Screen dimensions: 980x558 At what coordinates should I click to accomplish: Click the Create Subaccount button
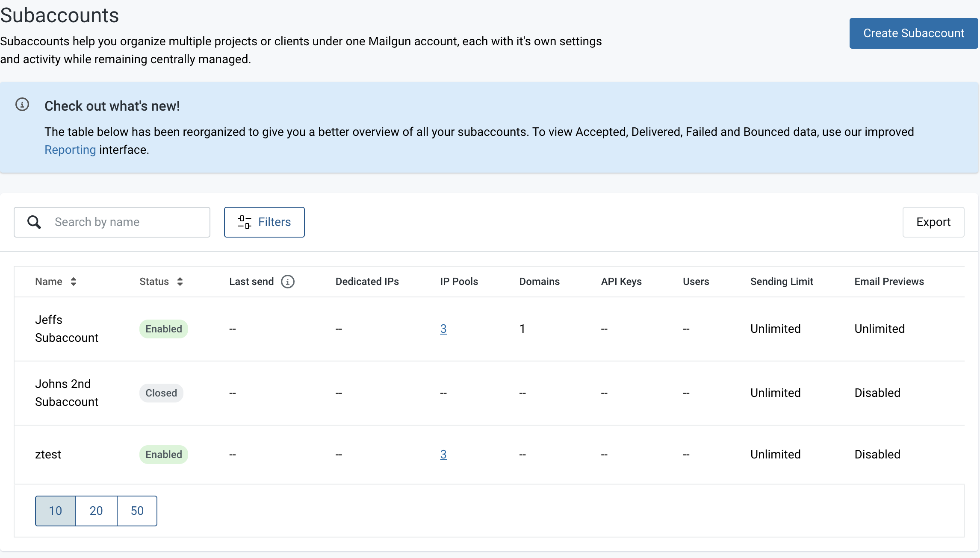click(913, 33)
